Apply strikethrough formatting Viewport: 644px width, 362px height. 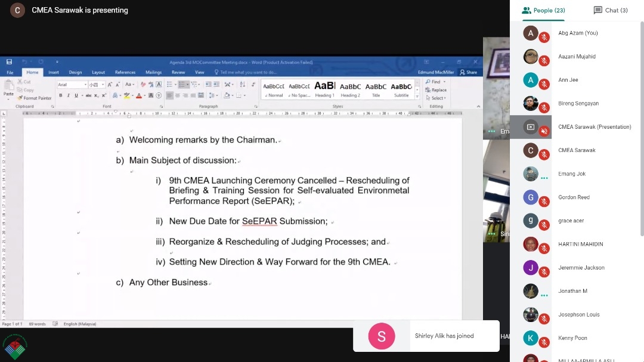(x=88, y=95)
